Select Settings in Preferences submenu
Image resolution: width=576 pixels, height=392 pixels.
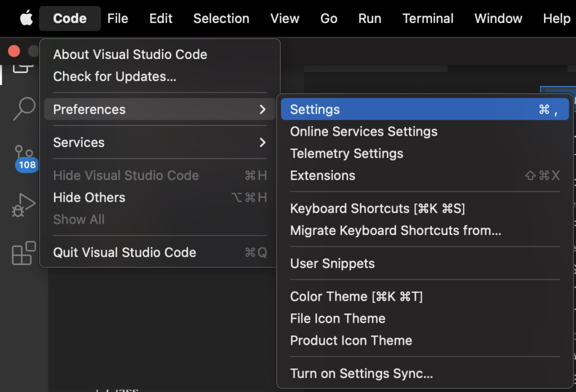click(314, 110)
